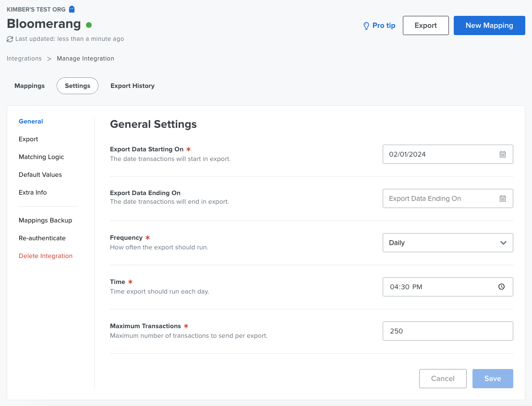Image resolution: width=532 pixels, height=406 pixels.
Task: Click Delete Integration
Action: [x=46, y=256]
